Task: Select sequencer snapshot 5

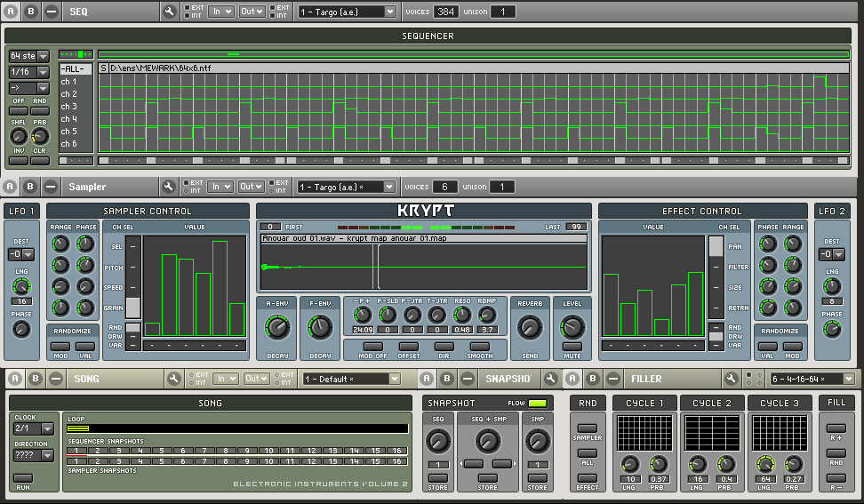Action: coord(162,451)
